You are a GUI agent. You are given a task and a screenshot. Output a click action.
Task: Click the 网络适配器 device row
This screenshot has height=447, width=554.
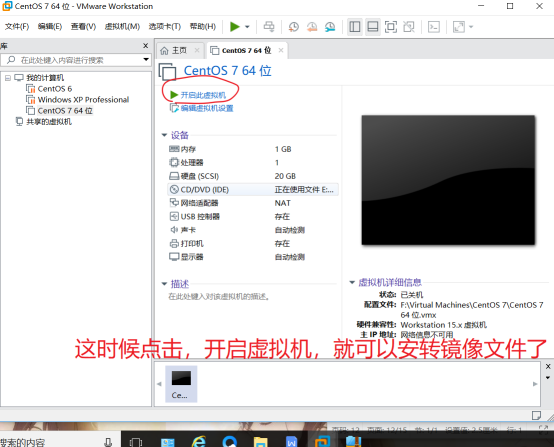point(253,203)
